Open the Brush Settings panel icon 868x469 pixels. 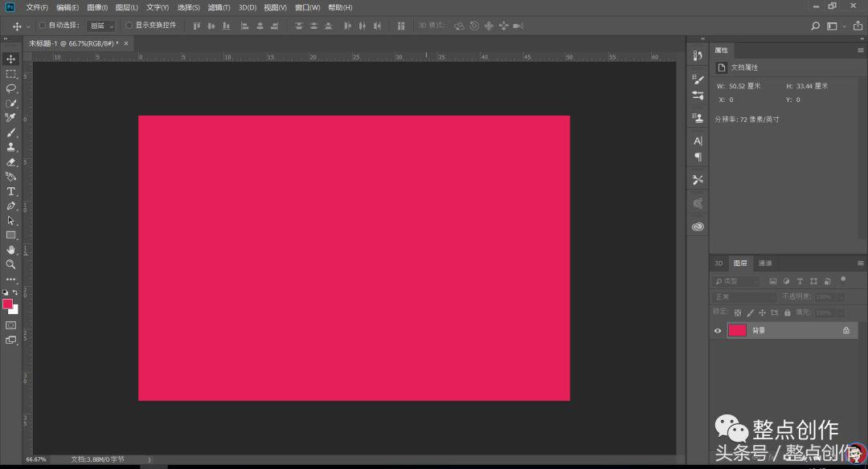698,79
